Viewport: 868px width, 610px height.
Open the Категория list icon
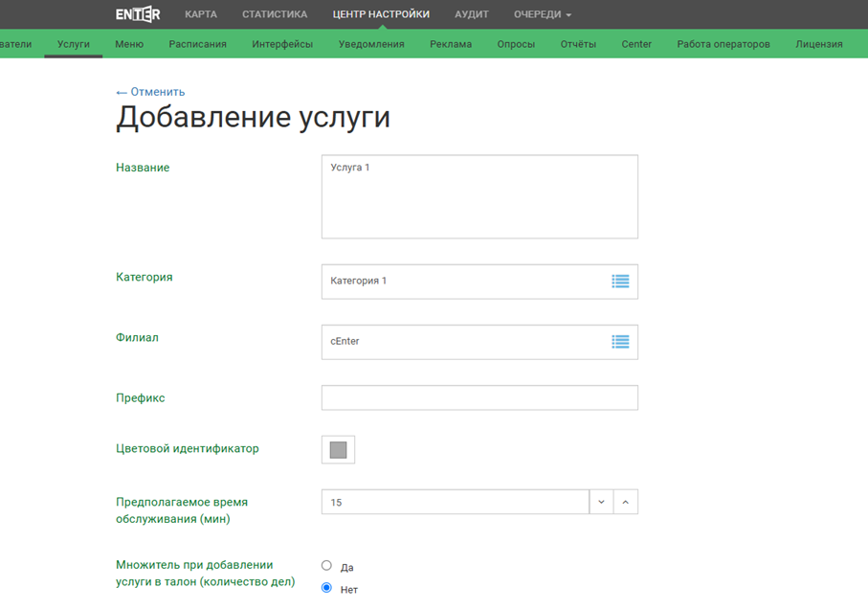620,282
